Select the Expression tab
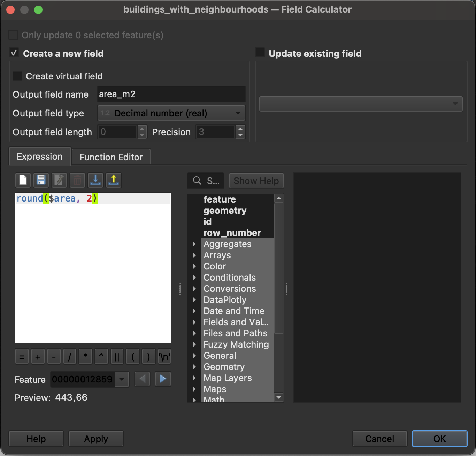 40,157
